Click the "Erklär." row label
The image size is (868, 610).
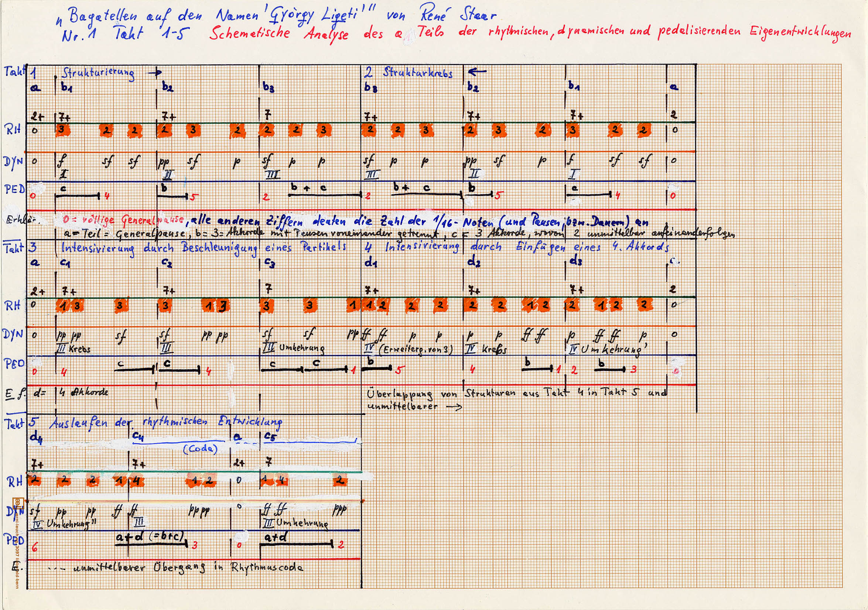(x=23, y=220)
